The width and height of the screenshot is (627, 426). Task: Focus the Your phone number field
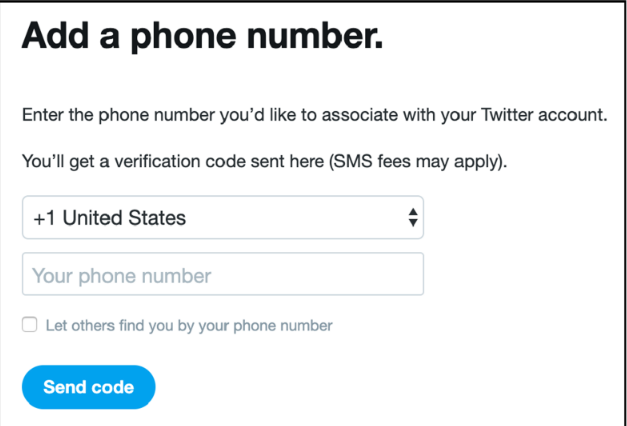pyautogui.click(x=223, y=274)
